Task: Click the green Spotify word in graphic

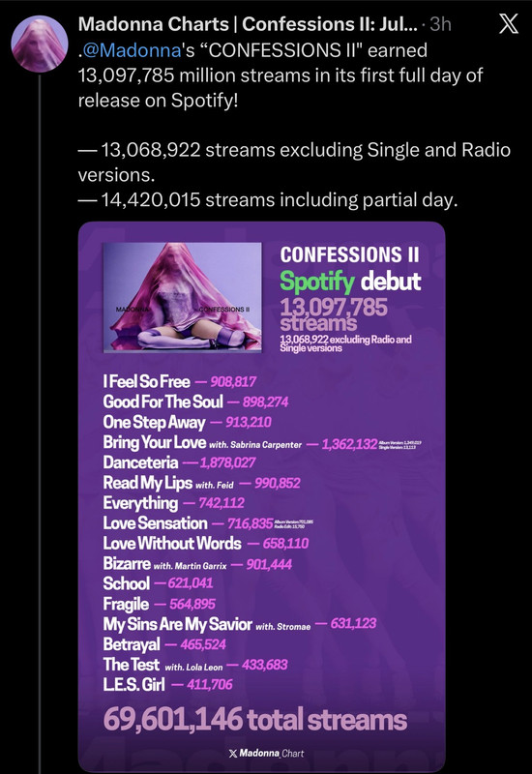Action: [317, 282]
